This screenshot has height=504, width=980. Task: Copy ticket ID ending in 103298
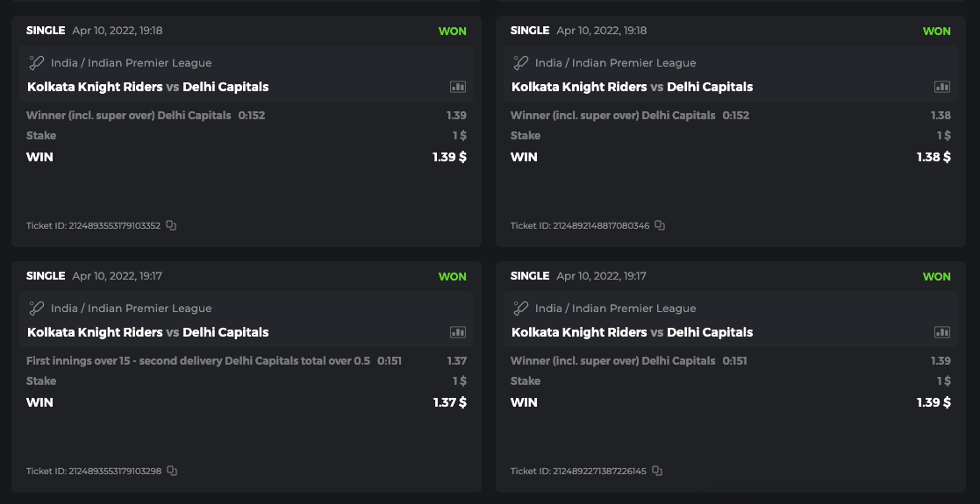pyautogui.click(x=172, y=472)
